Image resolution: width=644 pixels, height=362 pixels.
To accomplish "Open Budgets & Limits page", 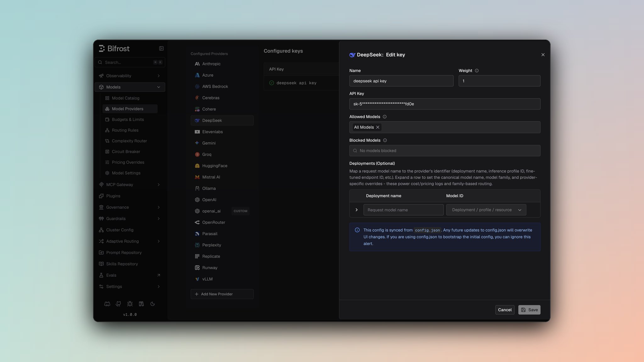I will tap(130, 119).
